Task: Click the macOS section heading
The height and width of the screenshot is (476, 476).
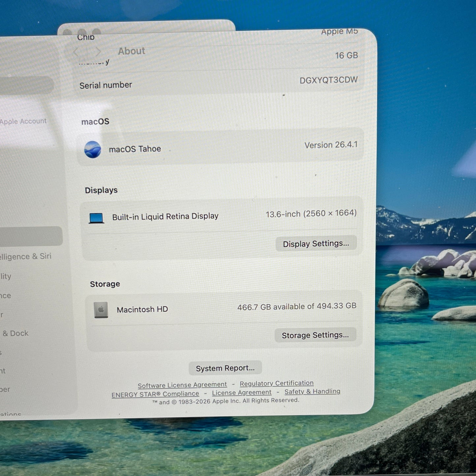Action: pos(95,122)
